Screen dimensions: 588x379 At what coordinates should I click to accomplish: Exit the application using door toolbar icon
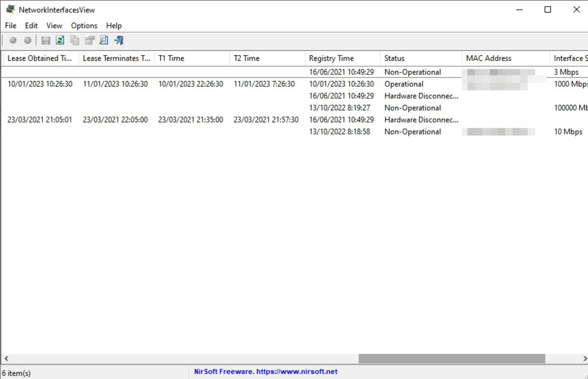pyautogui.click(x=119, y=41)
